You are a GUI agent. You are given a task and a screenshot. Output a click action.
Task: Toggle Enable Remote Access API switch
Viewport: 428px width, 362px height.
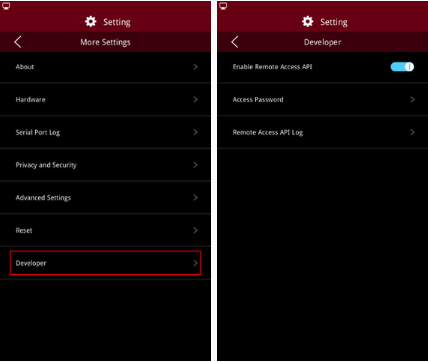(x=402, y=67)
